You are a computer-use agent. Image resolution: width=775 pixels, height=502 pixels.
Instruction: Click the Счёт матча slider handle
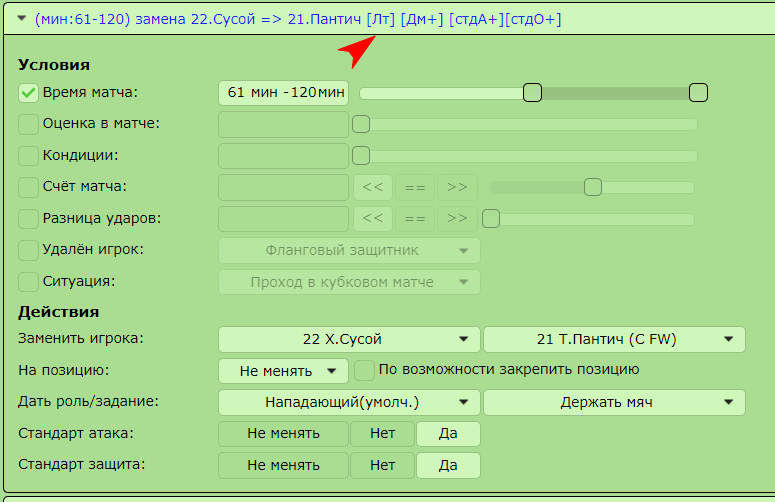click(593, 187)
